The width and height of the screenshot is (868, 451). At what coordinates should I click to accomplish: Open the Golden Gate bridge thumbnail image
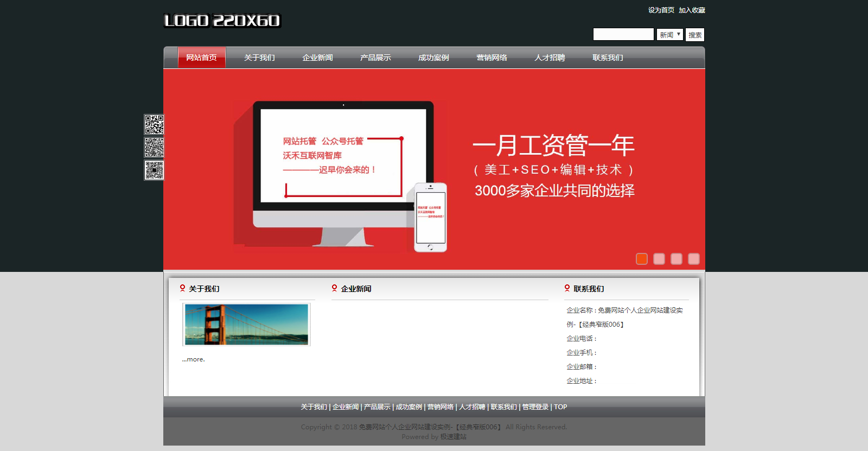[x=246, y=325]
